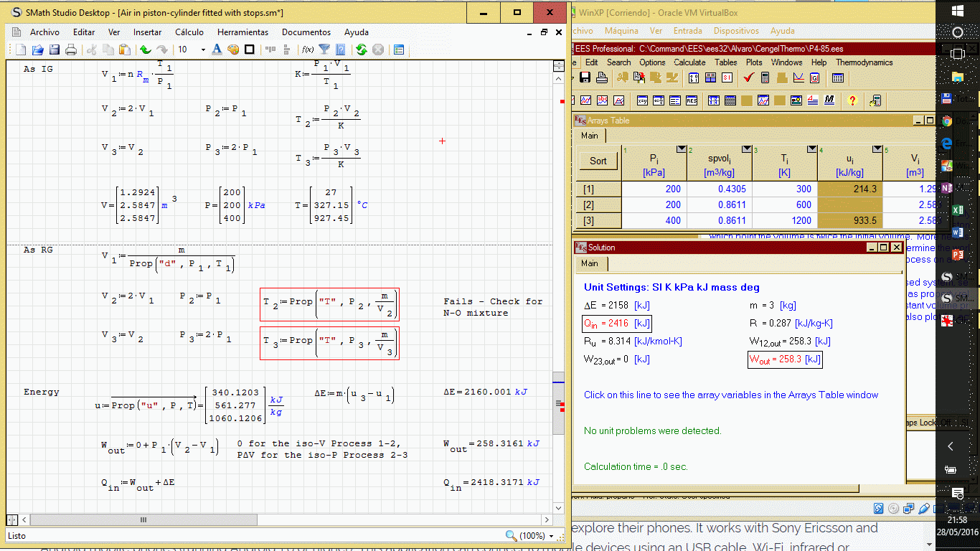Screen dimensions: 980x551
Task: Open the P column header dropdown arrow
Action: click(681, 149)
